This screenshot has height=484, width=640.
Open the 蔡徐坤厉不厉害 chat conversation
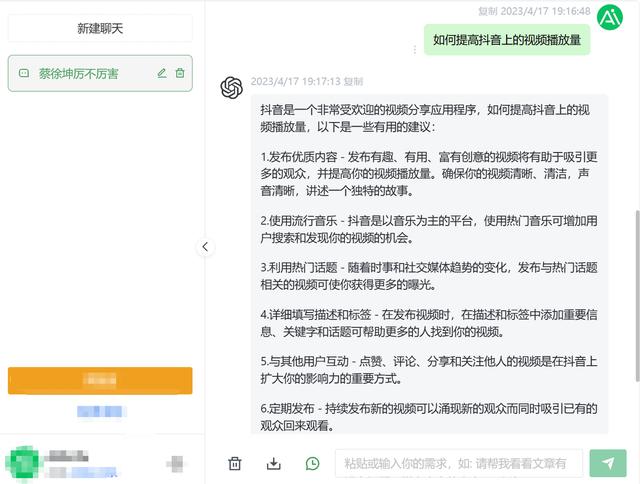click(x=78, y=73)
